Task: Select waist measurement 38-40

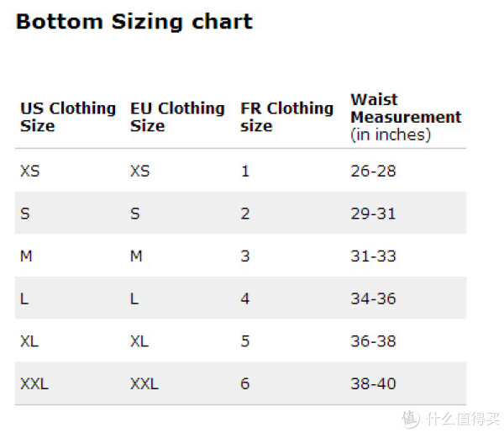Action: coord(373,383)
